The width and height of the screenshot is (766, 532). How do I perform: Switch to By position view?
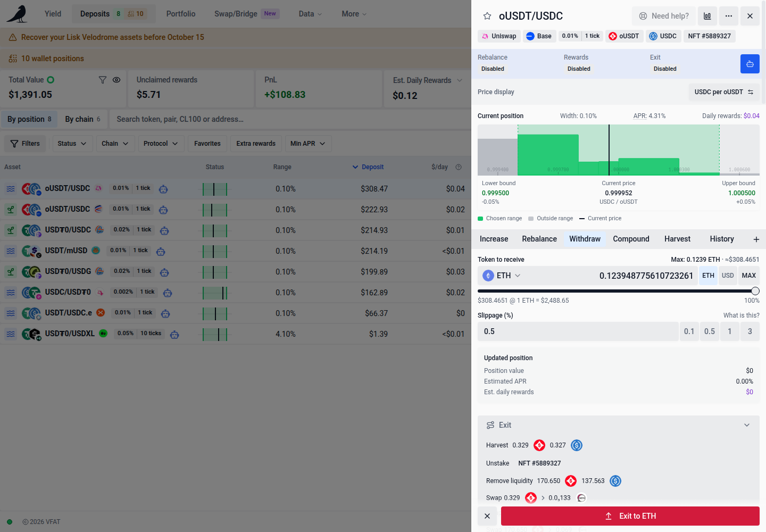[29, 119]
